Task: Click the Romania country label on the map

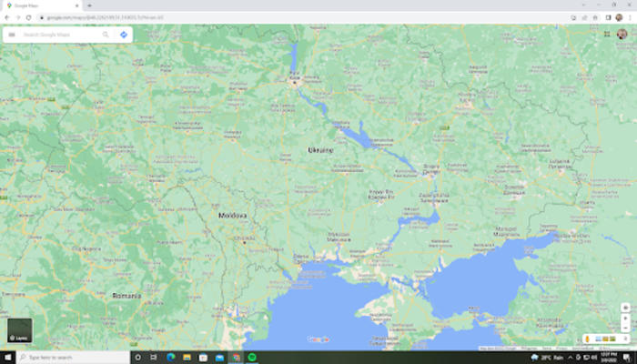Action: (126, 296)
